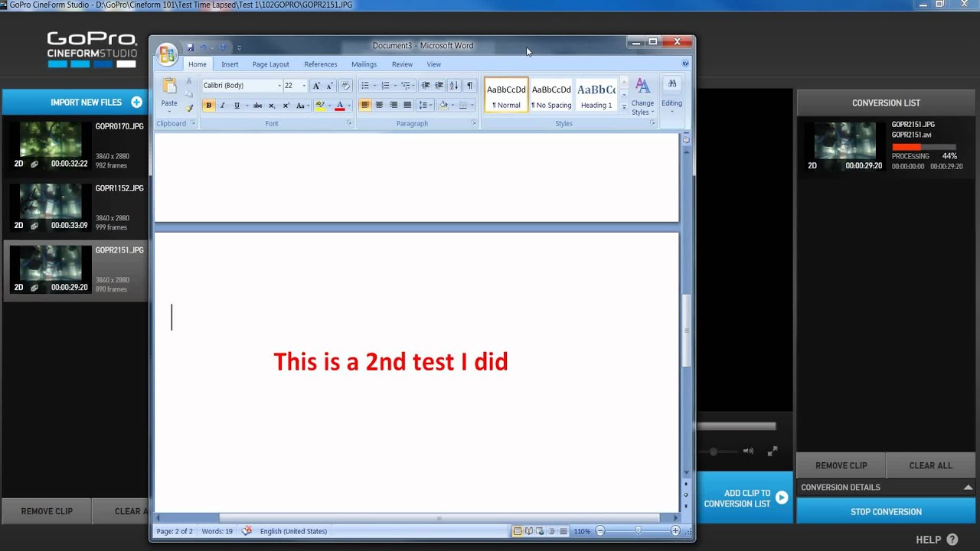Screen dimensions: 980x551
Task: Open the Insert ribbon tab
Action: (x=230, y=64)
